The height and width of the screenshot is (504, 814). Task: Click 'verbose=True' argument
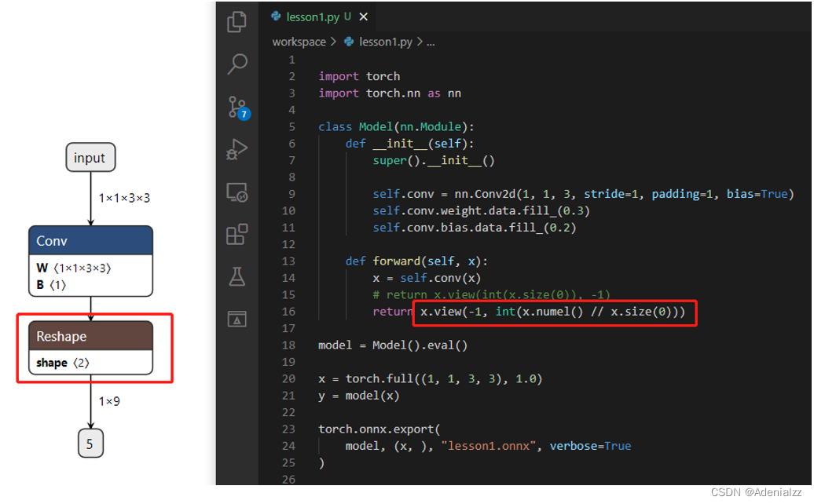point(590,446)
